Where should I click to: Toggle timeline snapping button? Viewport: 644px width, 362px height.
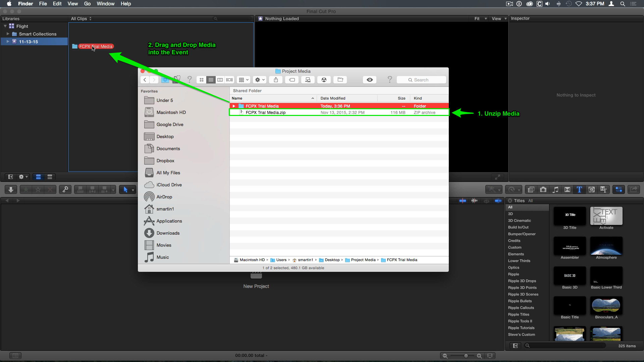tap(498, 201)
